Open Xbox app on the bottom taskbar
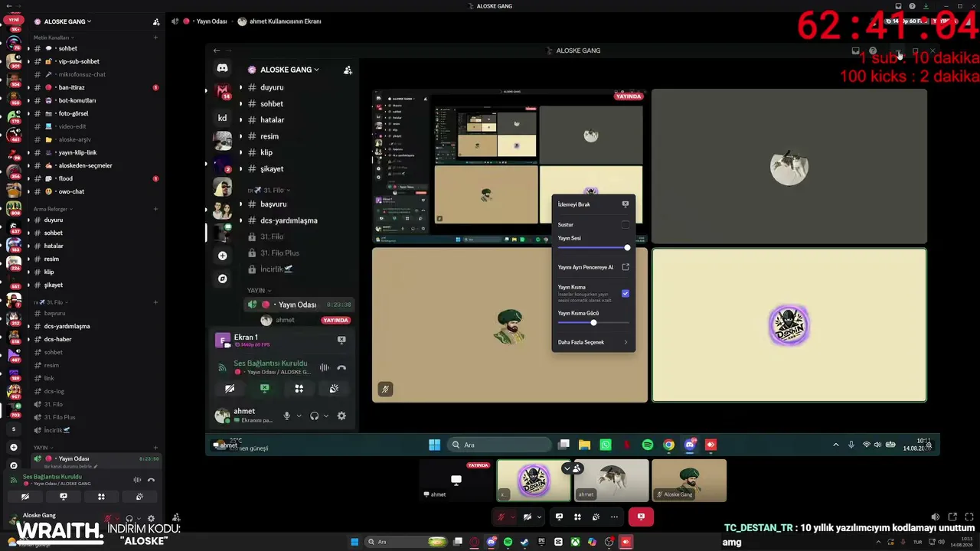 click(575, 542)
